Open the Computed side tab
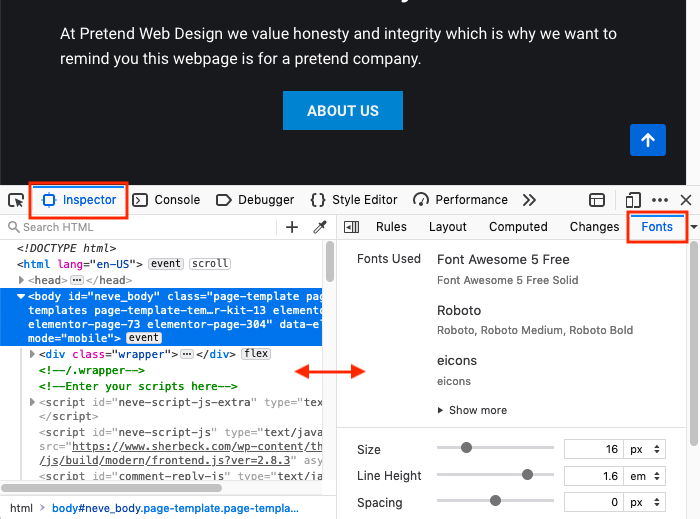The image size is (700, 519). point(518,227)
